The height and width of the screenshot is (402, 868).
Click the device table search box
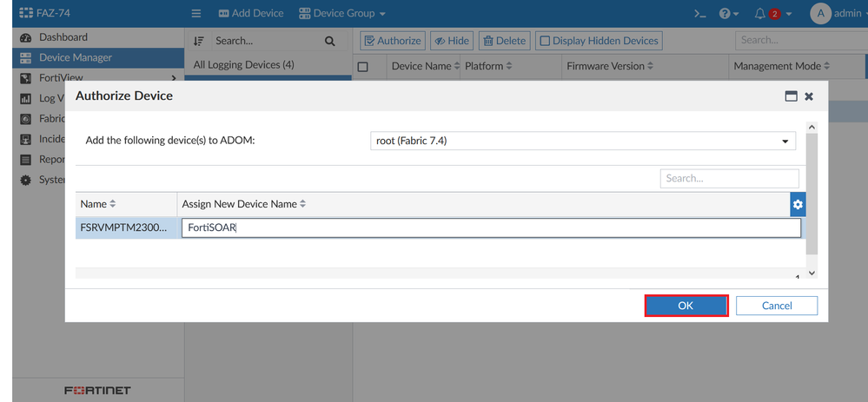point(802,40)
